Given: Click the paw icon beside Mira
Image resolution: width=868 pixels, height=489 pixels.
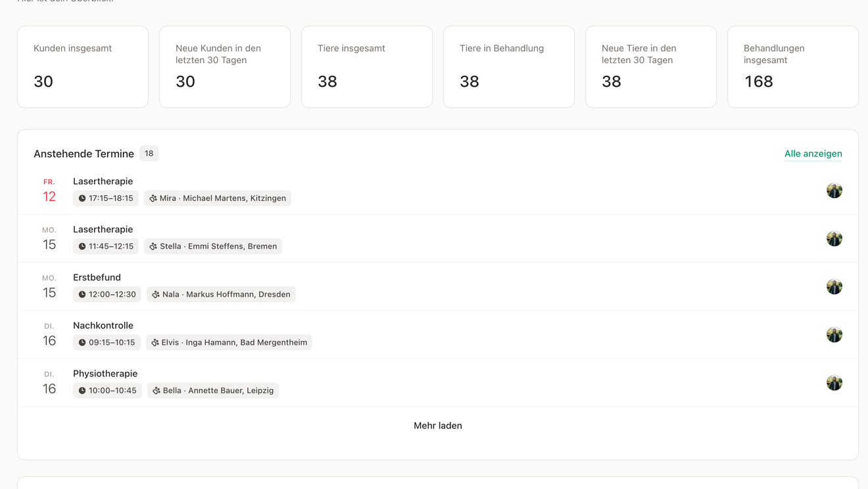Looking at the screenshot, I should pos(153,198).
